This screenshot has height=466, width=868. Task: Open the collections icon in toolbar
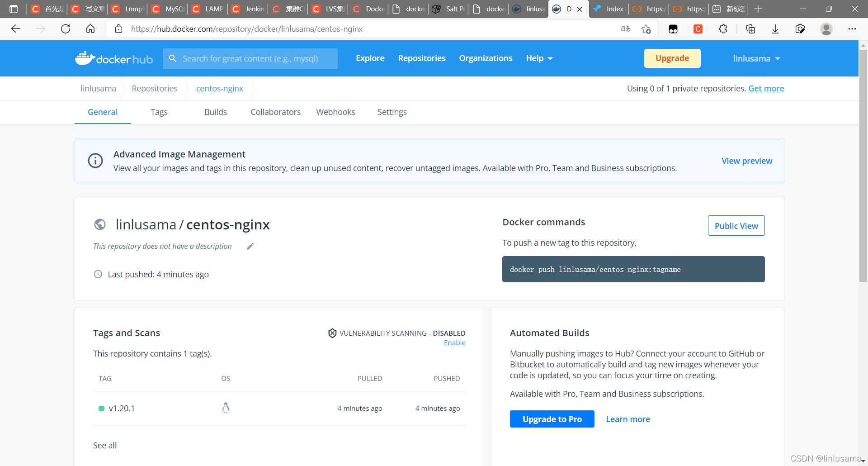[x=750, y=29]
